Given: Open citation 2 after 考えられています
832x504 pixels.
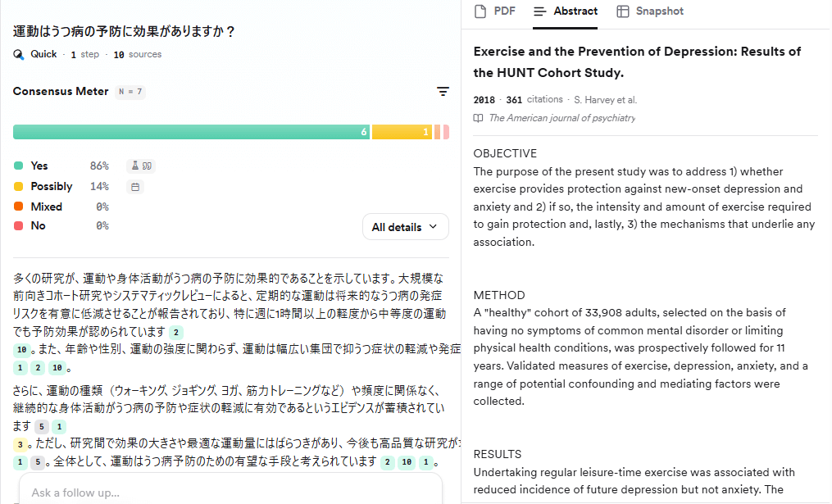Looking at the screenshot, I should pyautogui.click(x=388, y=462).
